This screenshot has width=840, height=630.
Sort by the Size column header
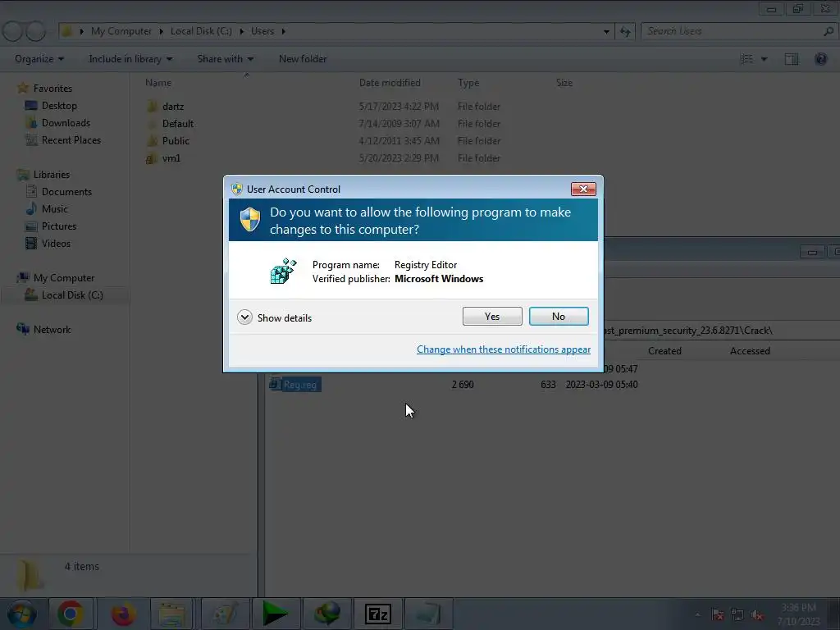click(564, 83)
